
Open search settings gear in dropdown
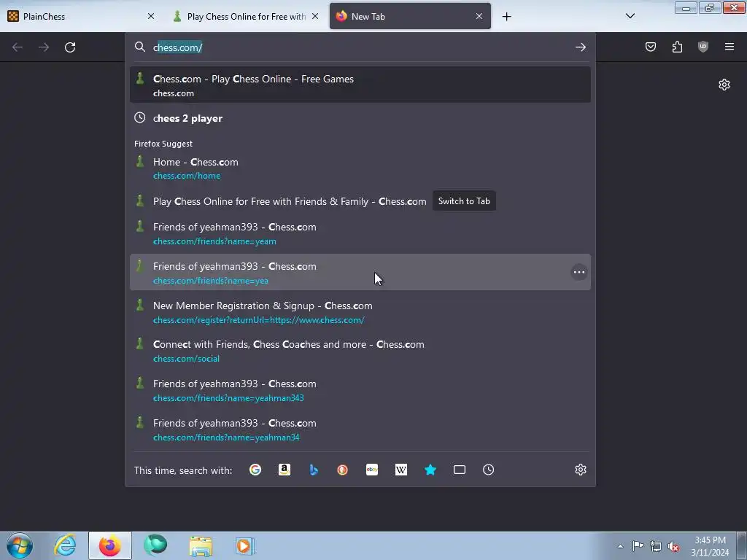[580, 470]
